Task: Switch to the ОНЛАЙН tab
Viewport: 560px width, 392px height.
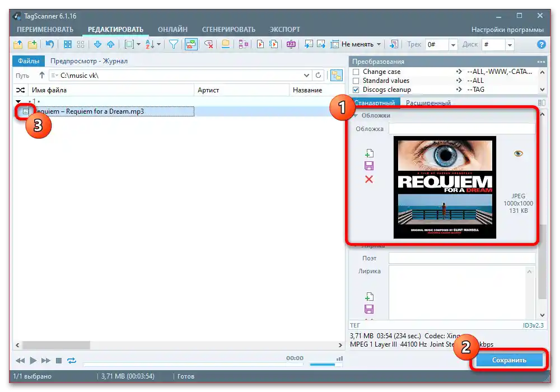Action: pos(172,29)
